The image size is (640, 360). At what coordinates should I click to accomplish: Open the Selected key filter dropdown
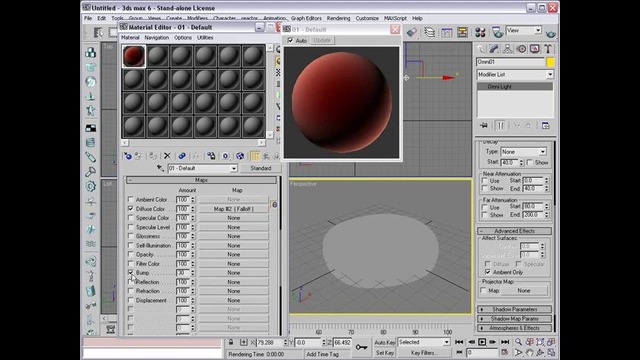[446, 342]
